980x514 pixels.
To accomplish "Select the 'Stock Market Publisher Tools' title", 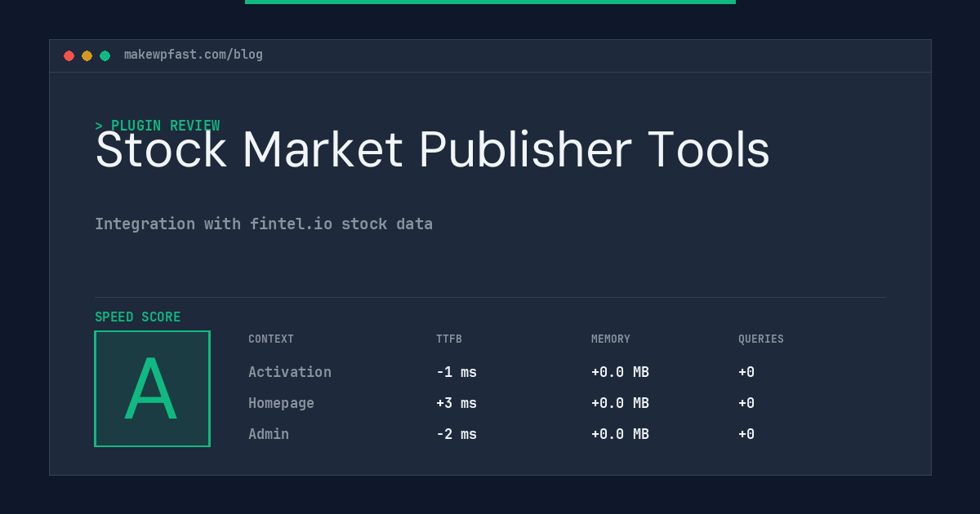I will point(432,150).
